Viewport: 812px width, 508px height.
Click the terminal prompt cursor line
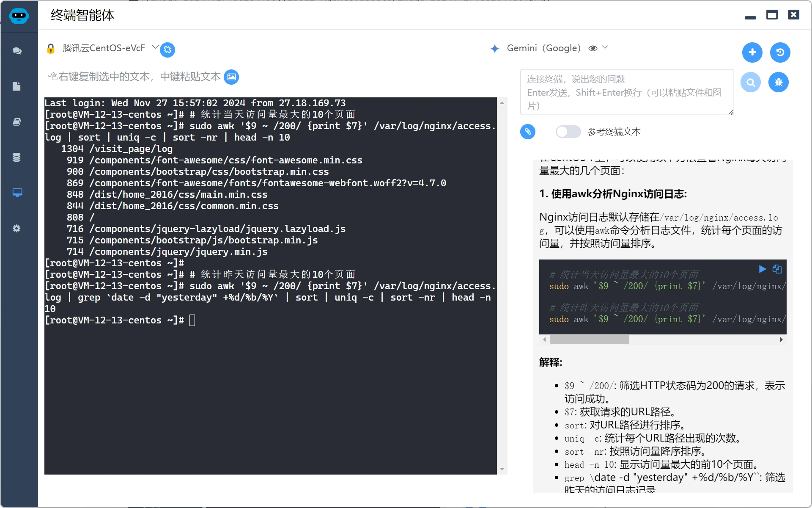(x=120, y=320)
